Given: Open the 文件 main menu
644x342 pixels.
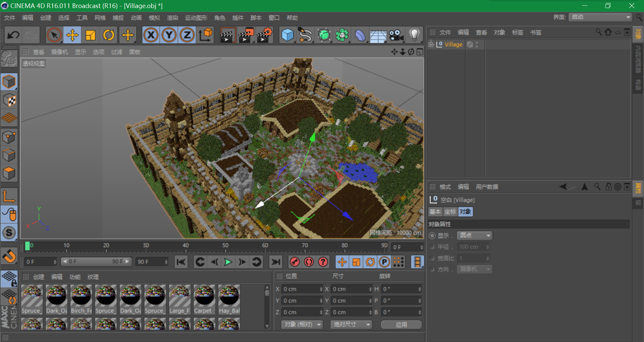Looking at the screenshot, I should coord(9,18).
